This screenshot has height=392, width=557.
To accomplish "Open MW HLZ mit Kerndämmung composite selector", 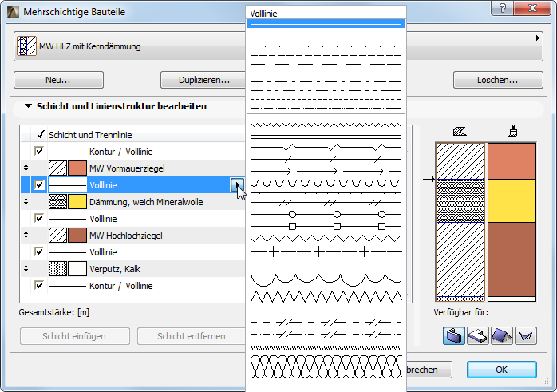I will (278, 46).
